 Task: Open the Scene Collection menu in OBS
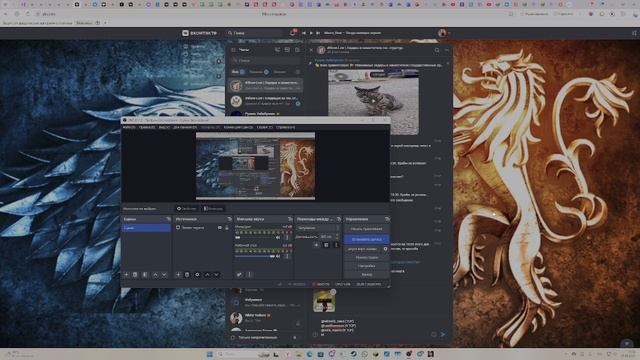238,127
